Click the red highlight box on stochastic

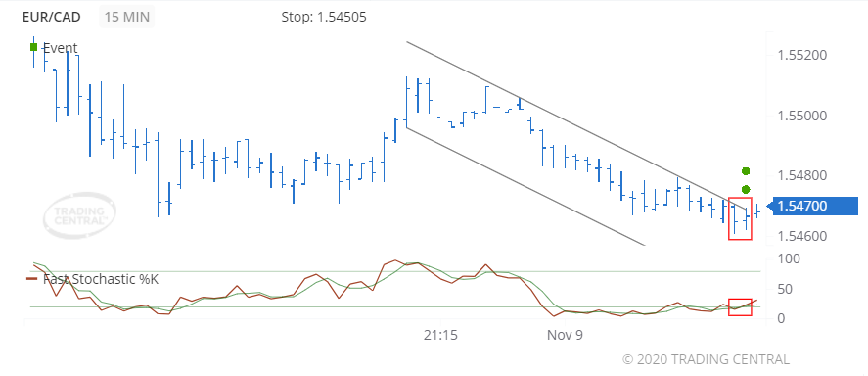(740, 307)
